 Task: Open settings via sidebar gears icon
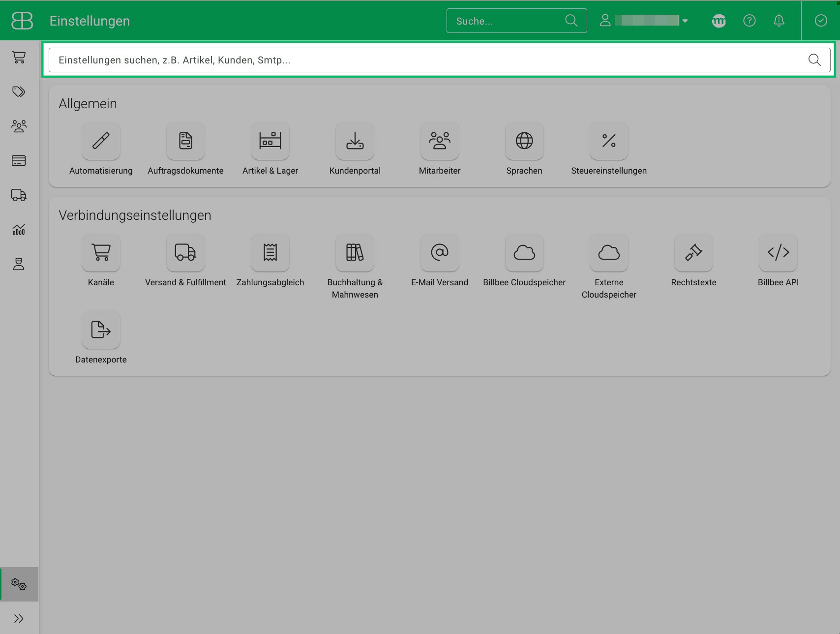19,584
